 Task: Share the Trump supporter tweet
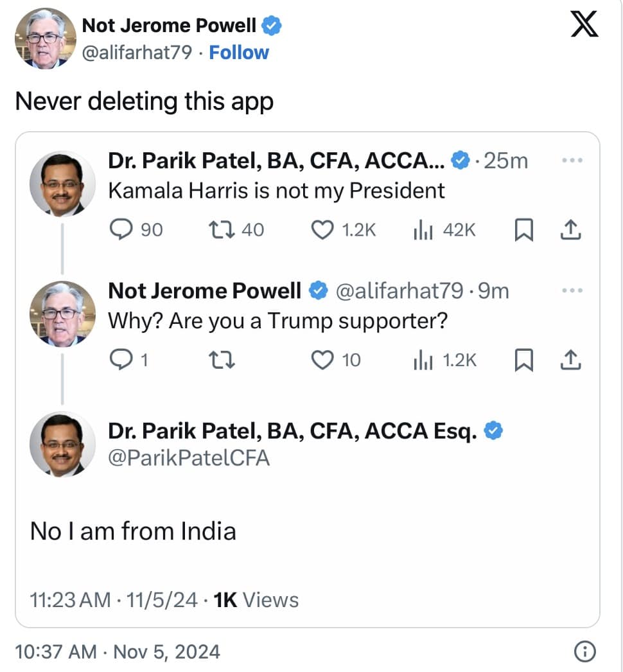(x=571, y=360)
